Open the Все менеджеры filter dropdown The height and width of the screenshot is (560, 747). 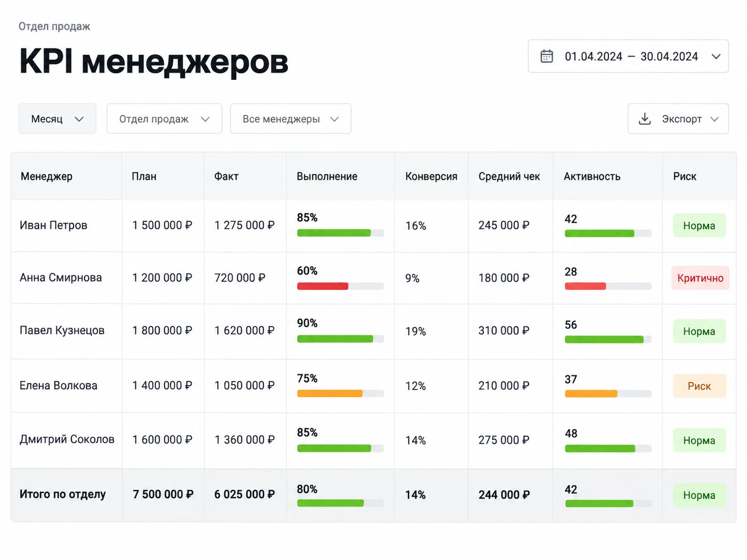[x=290, y=119]
